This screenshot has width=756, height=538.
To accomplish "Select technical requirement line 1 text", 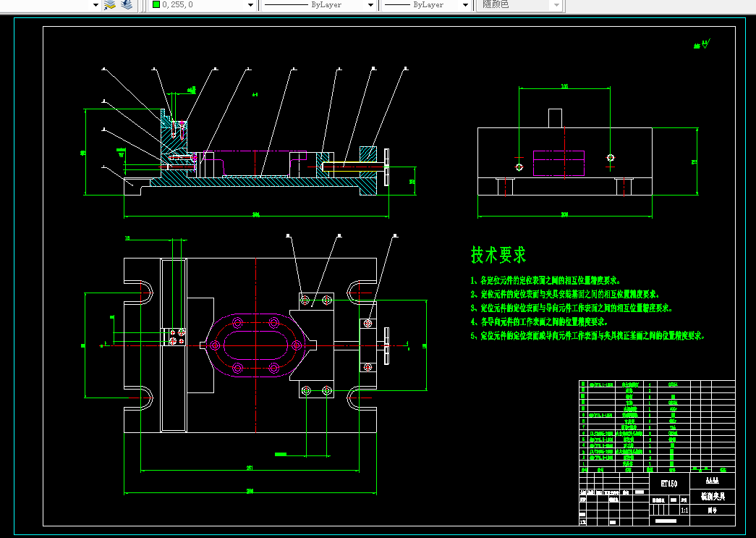I will pos(545,280).
